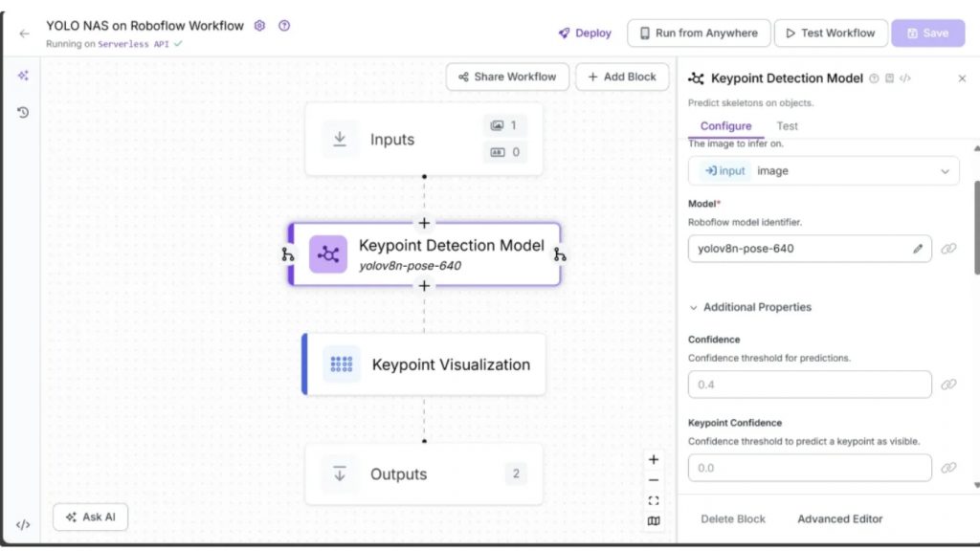The image size is (980, 551).
Task: Click the Deploy button
Action: pyautogui.click(x=585, y=33)
